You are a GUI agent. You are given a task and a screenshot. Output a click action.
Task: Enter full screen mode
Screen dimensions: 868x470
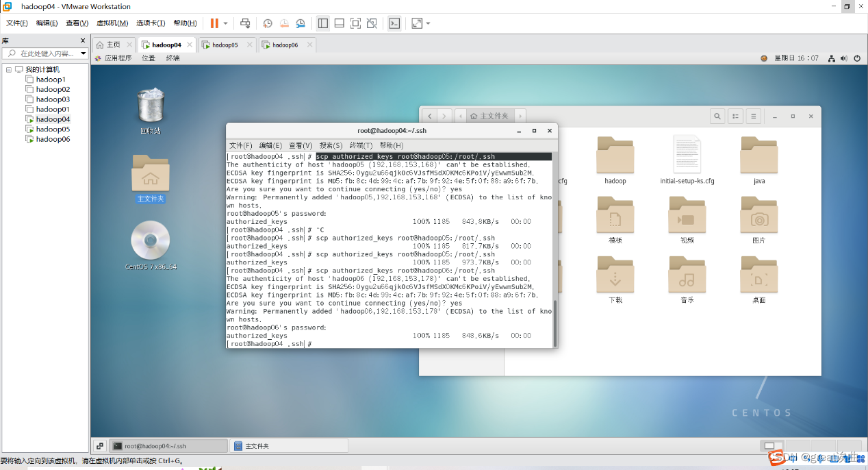355,23
